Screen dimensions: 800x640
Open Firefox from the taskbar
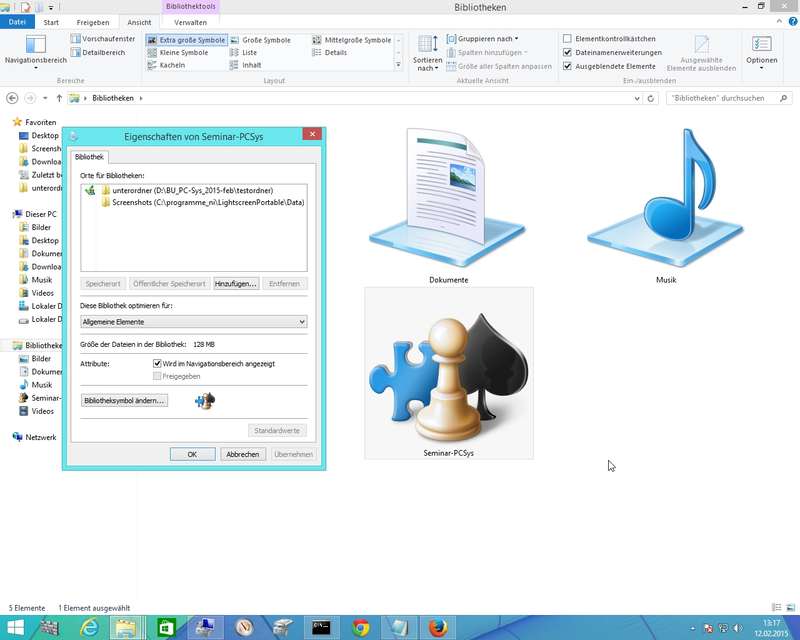pyautogui.click(x=438, y=628)
